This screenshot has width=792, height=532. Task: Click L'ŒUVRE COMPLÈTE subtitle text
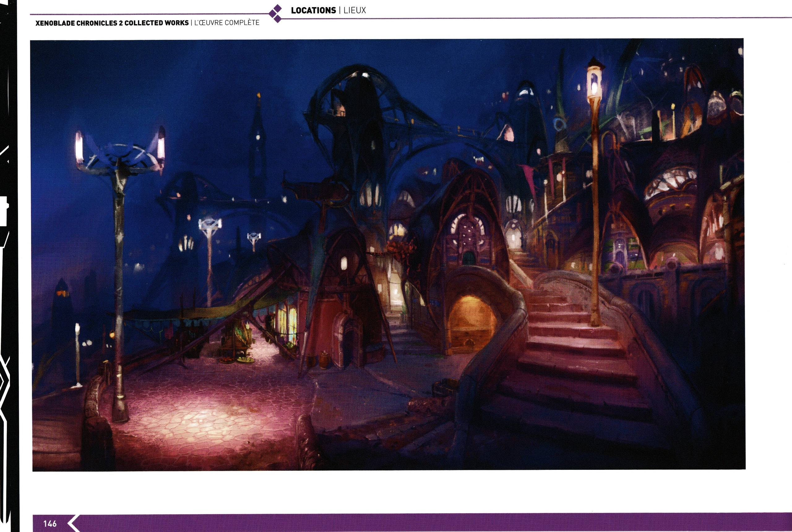227,23
